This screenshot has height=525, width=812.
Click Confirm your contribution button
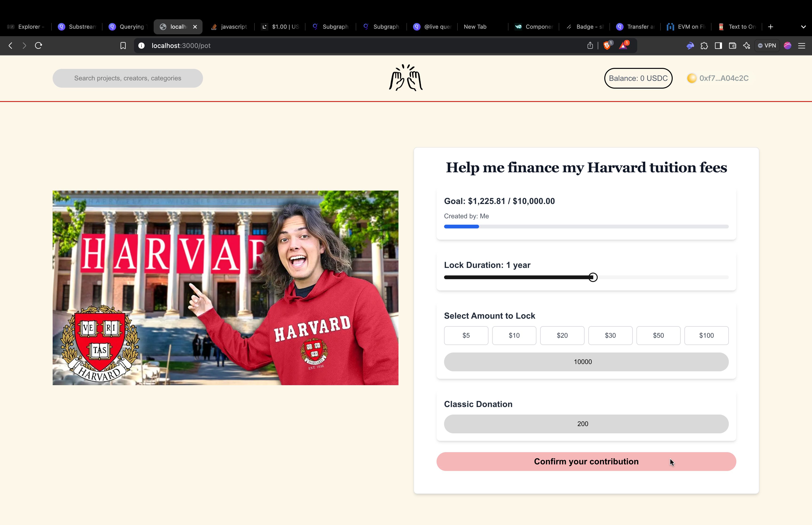click(586, 462)
